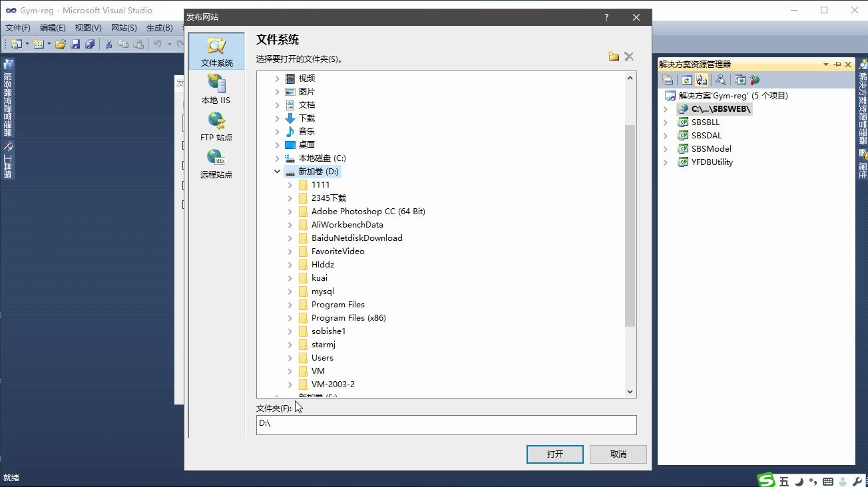This screenshot has width=868, height=487.
Task: Click the 五 input mode indicator
Action: tap(784, 481)
